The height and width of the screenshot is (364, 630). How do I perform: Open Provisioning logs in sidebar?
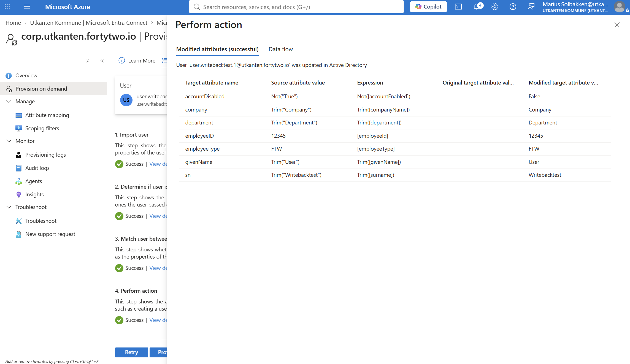45,155
